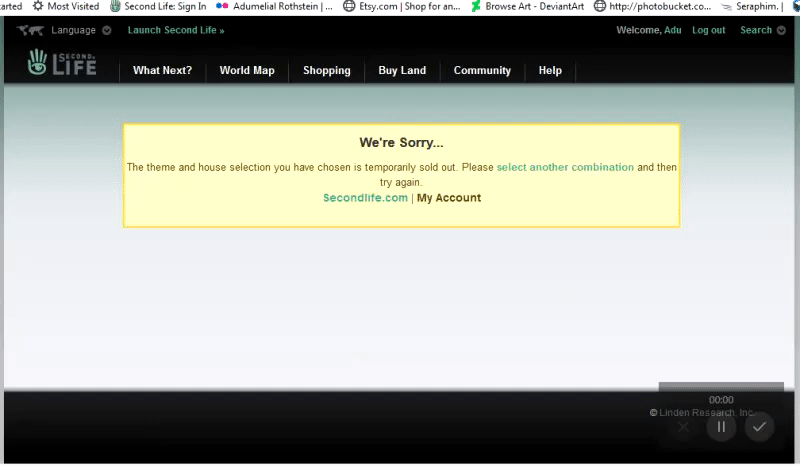
Task: Click the Secondlife.com link
Action: (365, 198)
